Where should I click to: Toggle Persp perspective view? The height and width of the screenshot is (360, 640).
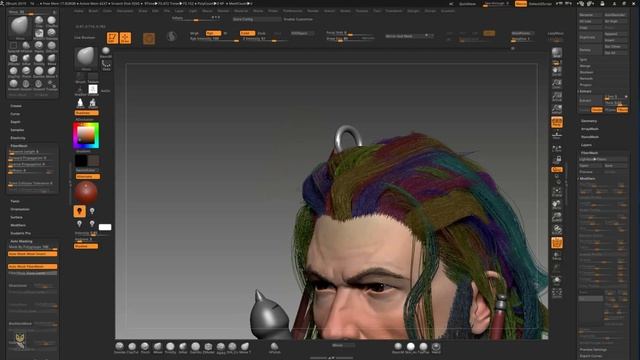[557, 122]
